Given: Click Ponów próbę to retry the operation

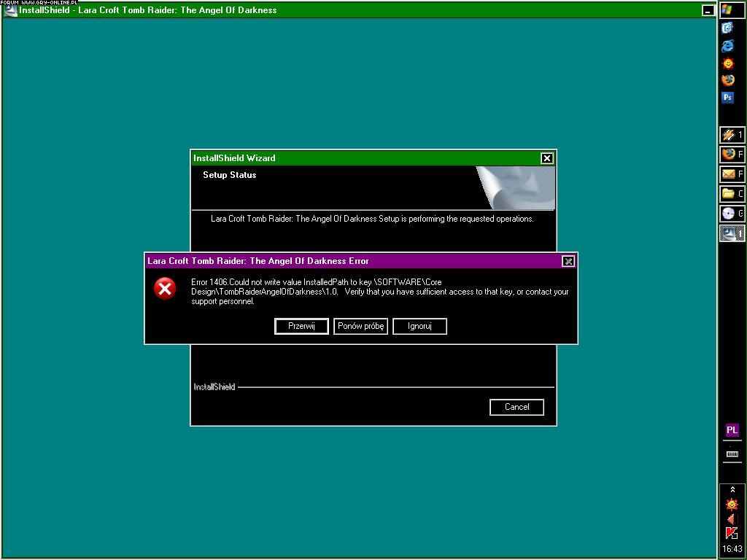Looking at the screenshot, I should [360, 326].
